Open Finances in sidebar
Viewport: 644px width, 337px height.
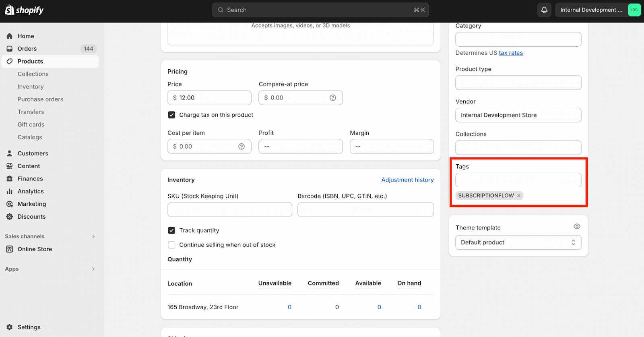click(x=30, y=179)
